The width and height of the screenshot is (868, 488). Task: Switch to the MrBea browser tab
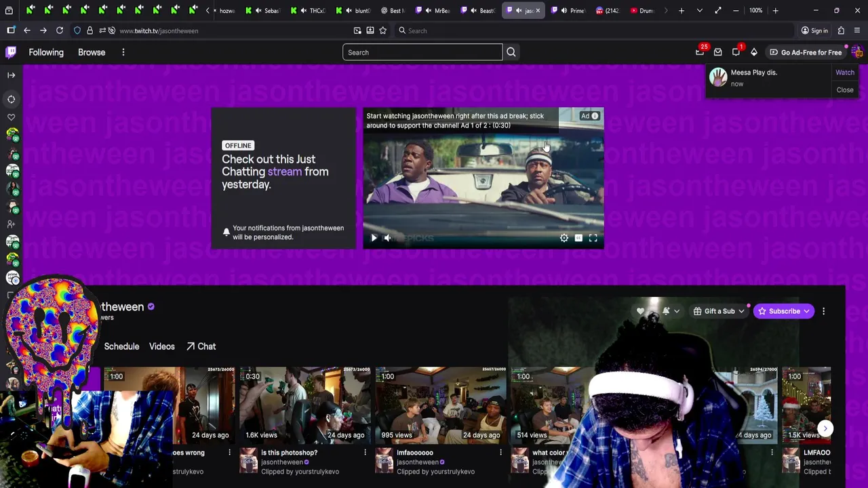click(x=434, y=11)
